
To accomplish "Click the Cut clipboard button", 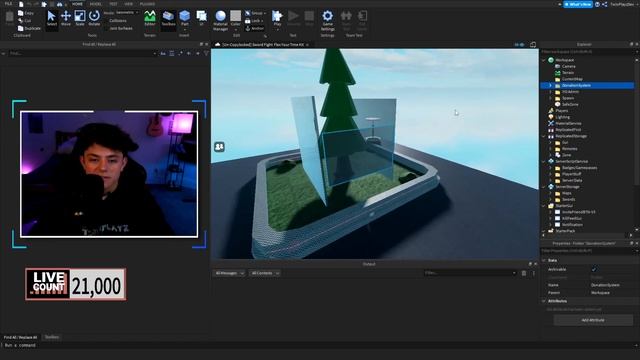I will [x=25, y=20].
